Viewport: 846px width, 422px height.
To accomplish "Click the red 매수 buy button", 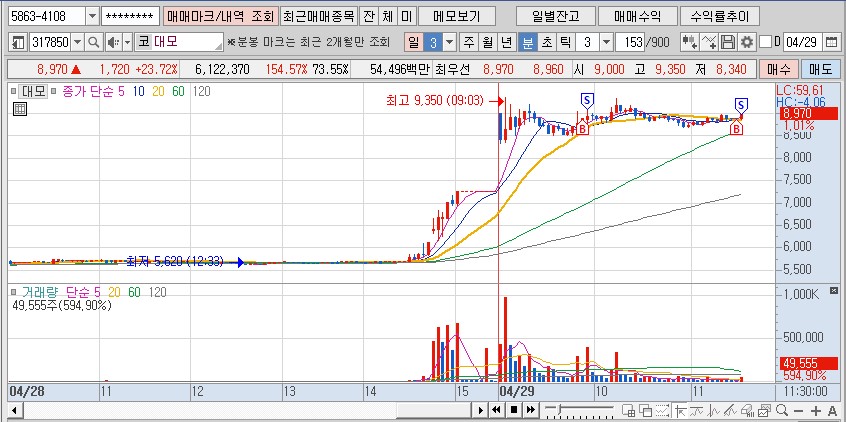I will click(x=778, y=69).
